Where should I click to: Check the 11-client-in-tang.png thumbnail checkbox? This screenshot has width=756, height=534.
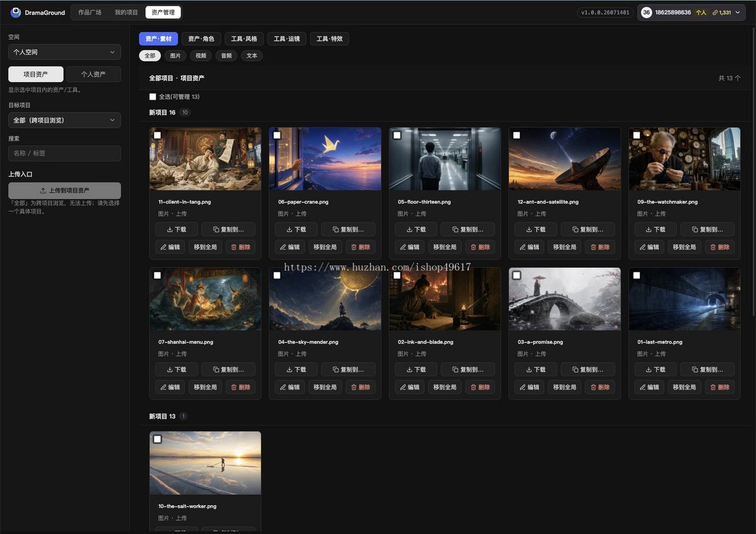(x=157, y=135)
